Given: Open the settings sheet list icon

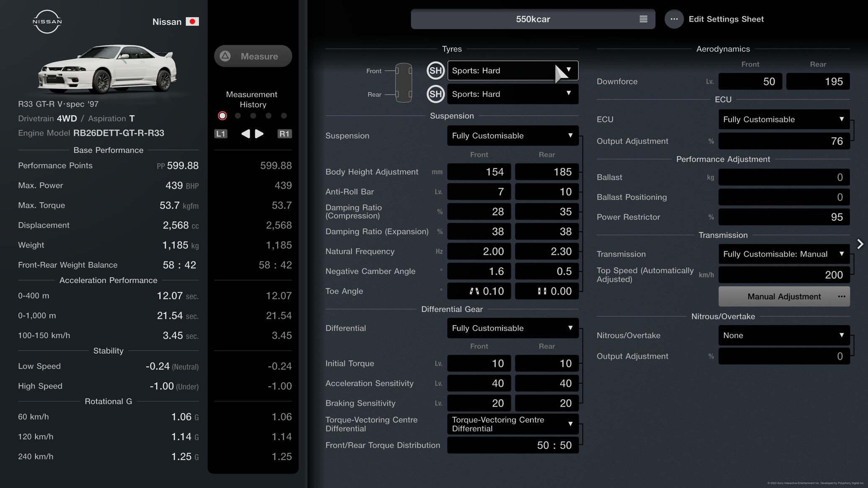Looking at the screenshot, I should pos(643,19).
